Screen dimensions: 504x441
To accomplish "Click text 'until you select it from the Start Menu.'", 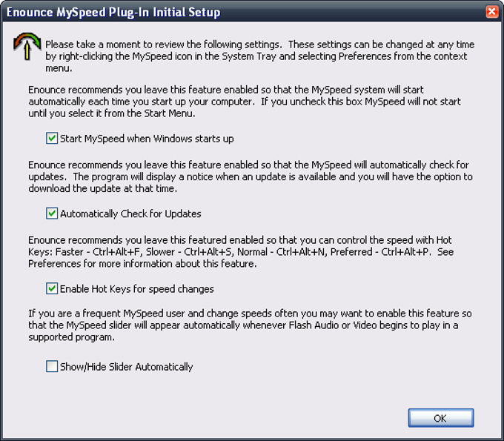I will tap(112, 113).
